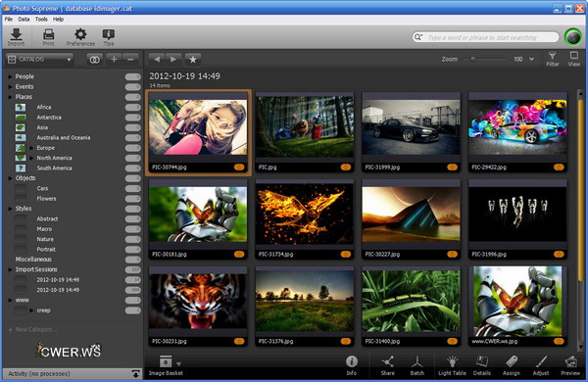Image resolution: width=588 pixels, height=382 pixels.
Task: Click the Zoom slider handle
Action: click(x=473, y=59)
